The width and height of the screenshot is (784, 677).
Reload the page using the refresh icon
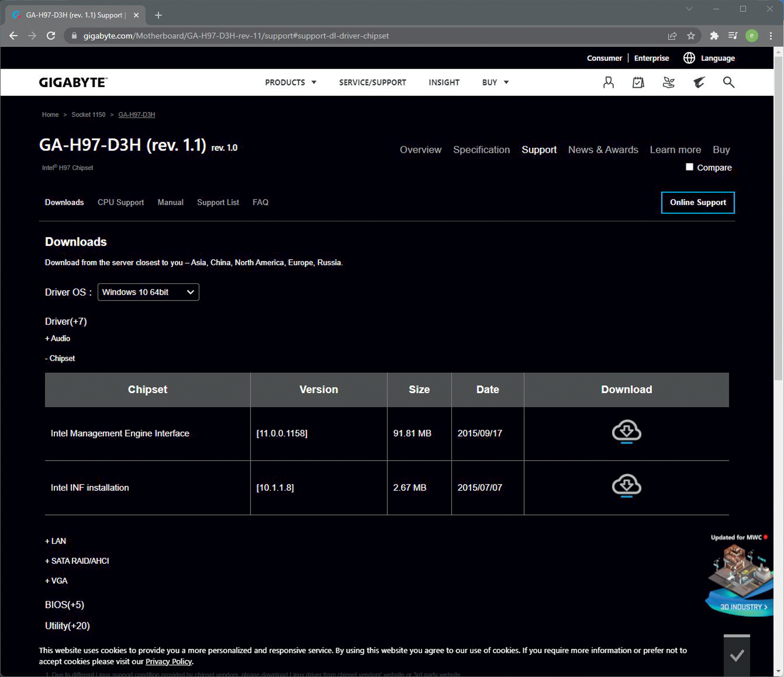pyautogui.click(x=51, y=36)
